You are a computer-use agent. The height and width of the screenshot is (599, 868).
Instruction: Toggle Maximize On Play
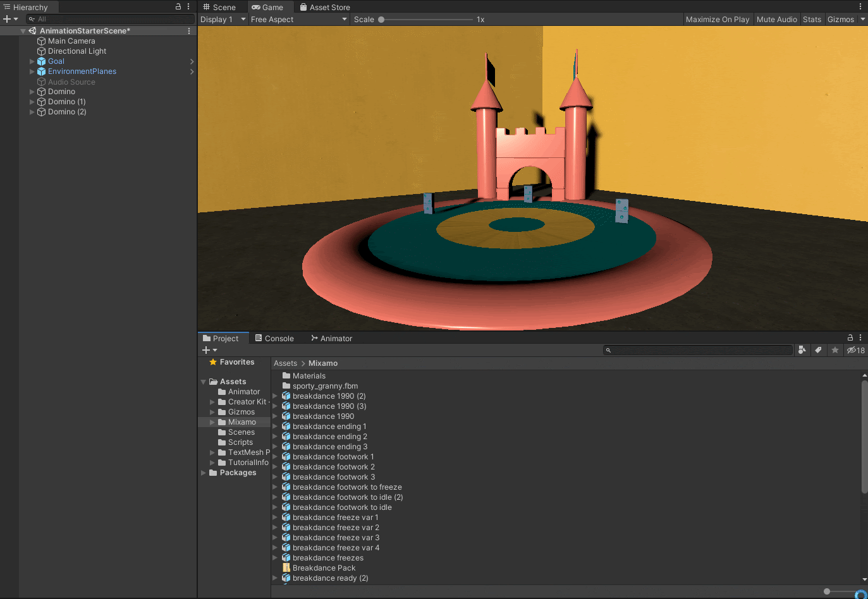[718, 20]
